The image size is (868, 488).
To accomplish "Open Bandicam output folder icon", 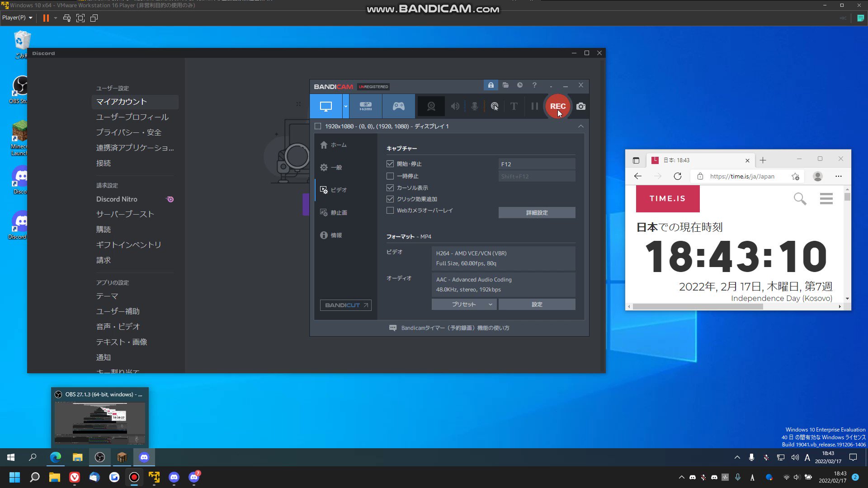I will [x=505, y=85].
